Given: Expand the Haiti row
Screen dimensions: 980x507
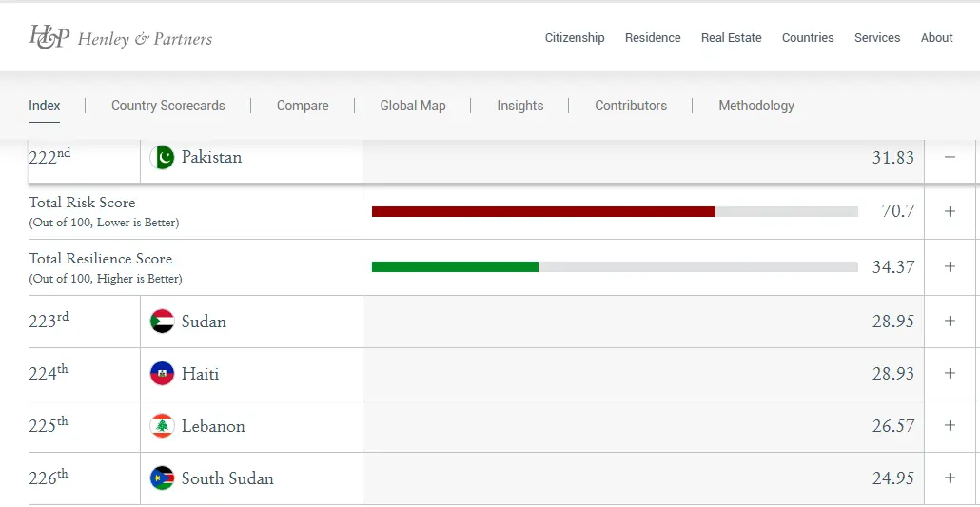Looking at the screenshot, I should [x=950, y=374].
